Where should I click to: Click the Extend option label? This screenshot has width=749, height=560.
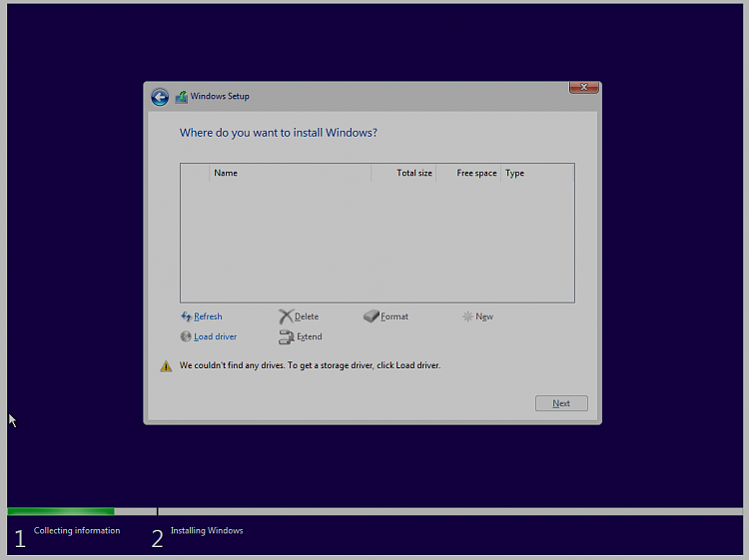pyautogui.click(x=309, y=336)
